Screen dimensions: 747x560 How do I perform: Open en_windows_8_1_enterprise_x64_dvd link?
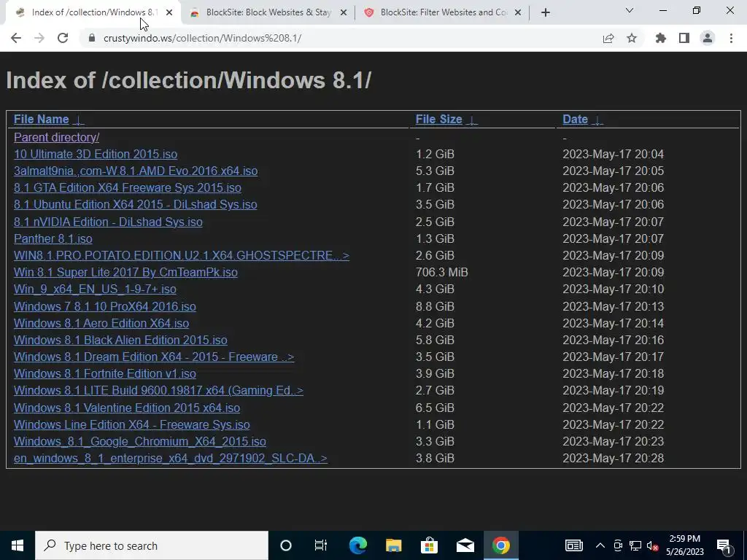[171, 458]
